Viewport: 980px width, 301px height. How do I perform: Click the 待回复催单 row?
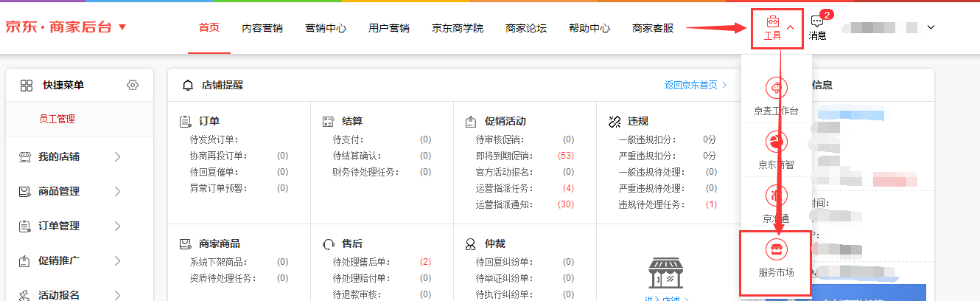(239, 172)
